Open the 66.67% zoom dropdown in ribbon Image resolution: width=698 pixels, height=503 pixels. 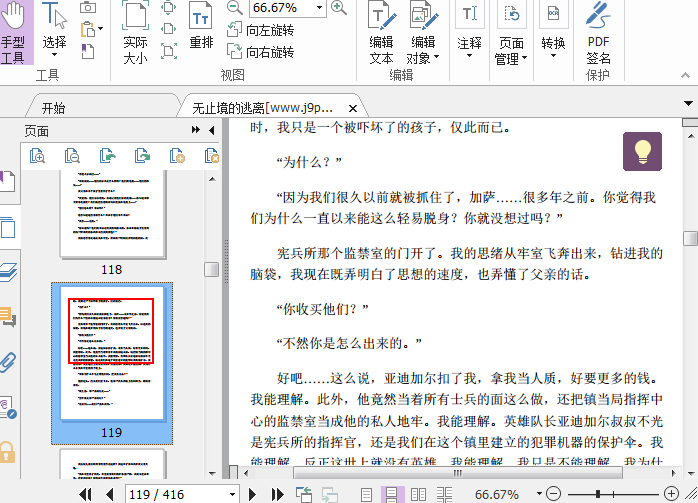coord(319,8)
